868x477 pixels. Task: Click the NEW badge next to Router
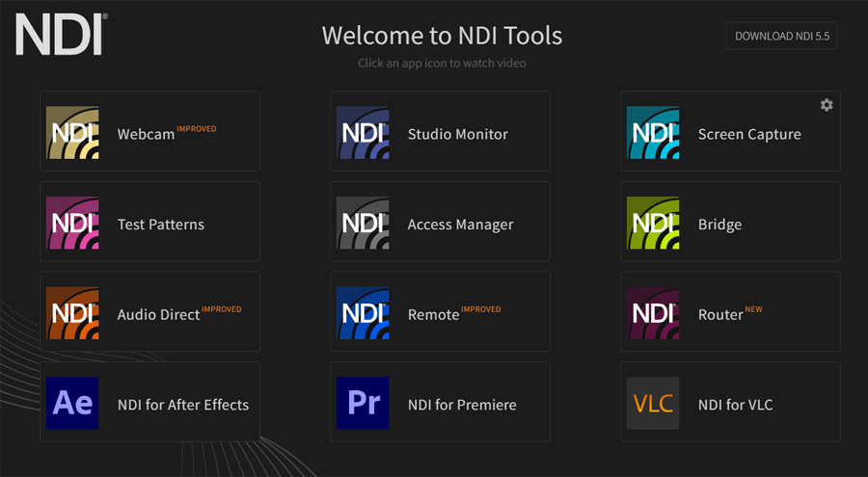tap(753, 309)
